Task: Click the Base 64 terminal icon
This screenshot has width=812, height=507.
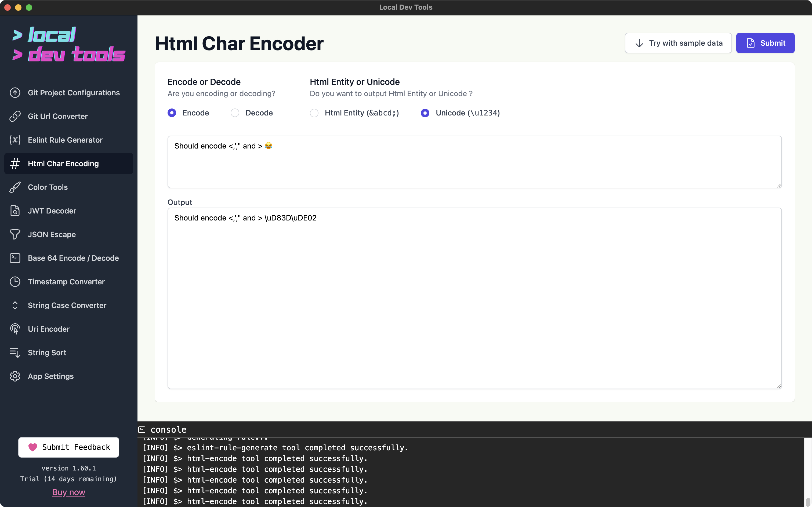Action: click(15, 258)
